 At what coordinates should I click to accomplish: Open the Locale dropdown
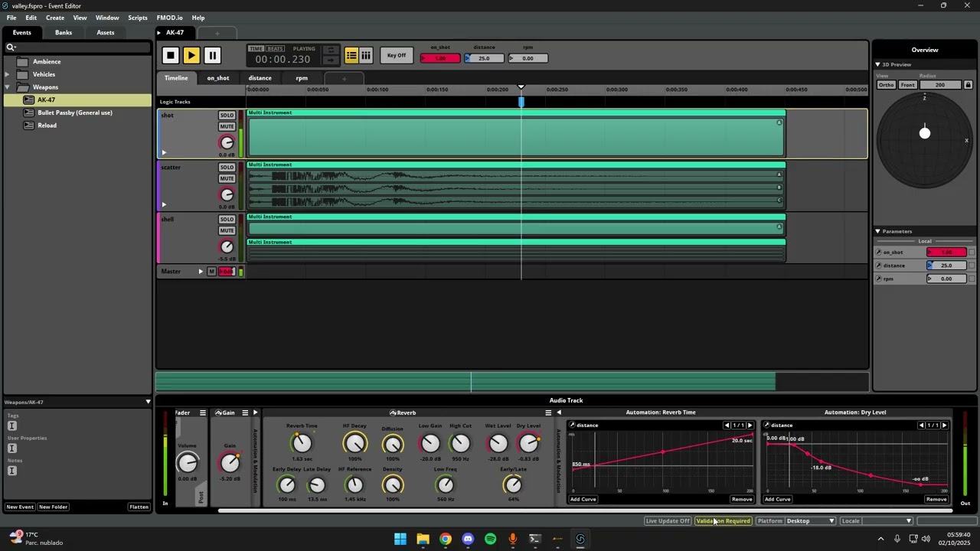(887, 521)
